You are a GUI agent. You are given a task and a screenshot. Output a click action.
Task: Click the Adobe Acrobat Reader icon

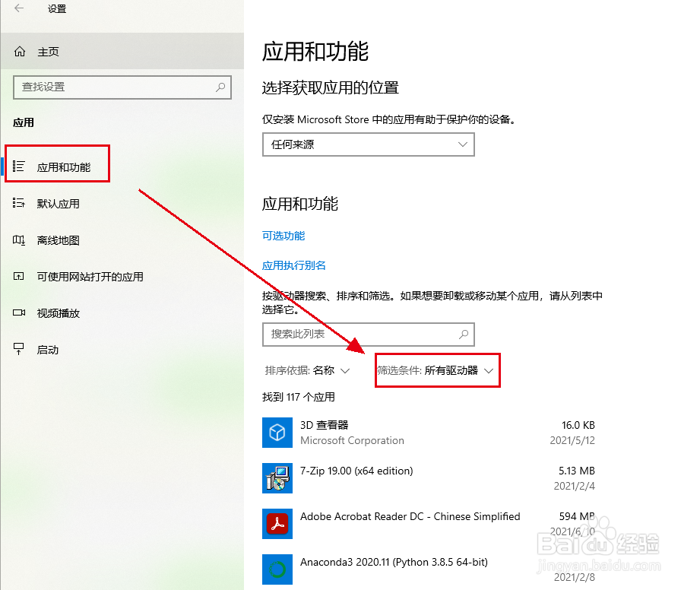(x=277, y=523)
